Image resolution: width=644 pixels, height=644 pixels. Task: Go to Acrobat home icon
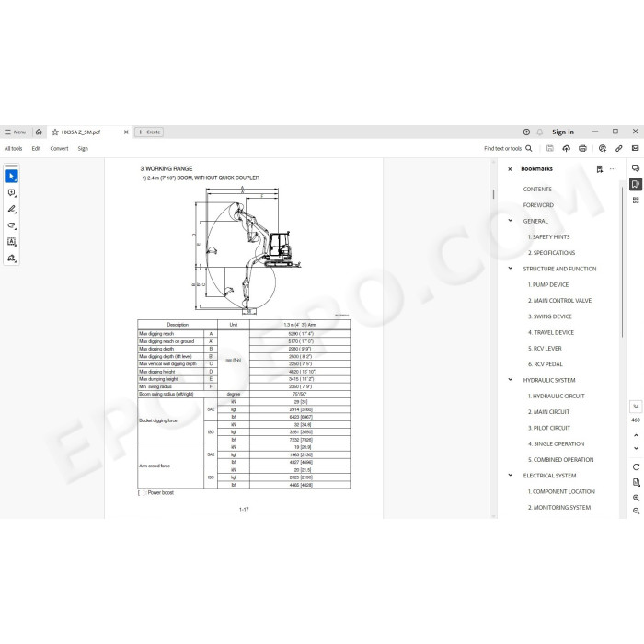click(39, 132)
